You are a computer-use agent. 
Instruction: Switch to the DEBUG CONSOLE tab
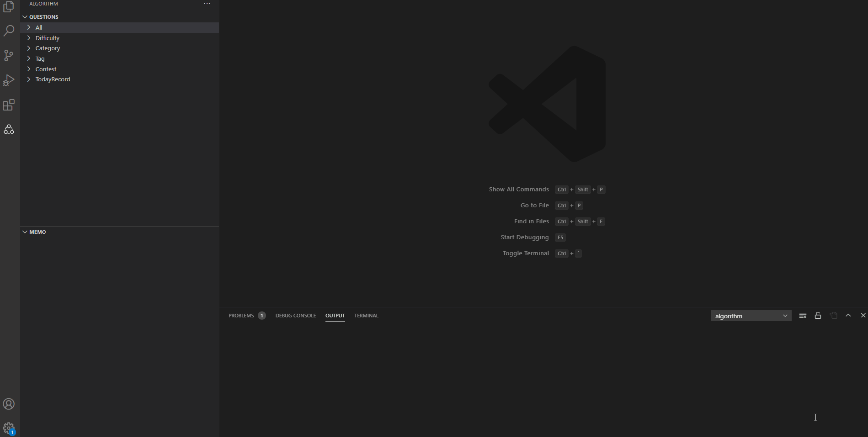[x=296, y=316]
